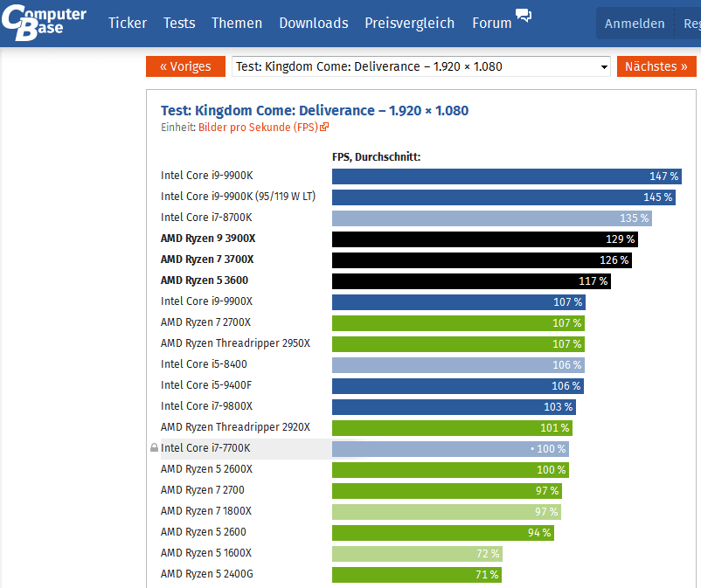Screen dimensions: 701x588
Task: Go to Themen section
Action: click(237, 23)
